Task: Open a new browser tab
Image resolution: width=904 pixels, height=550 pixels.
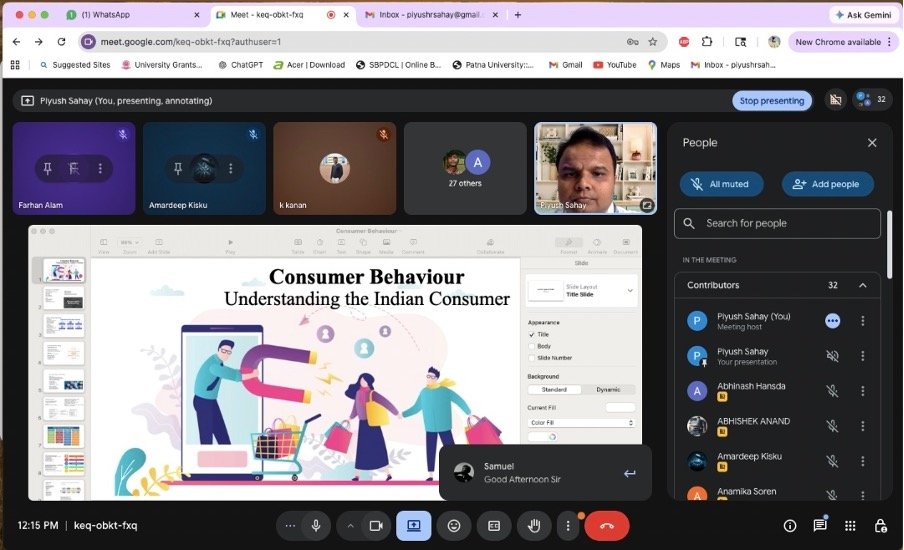Action: [518, 15]
